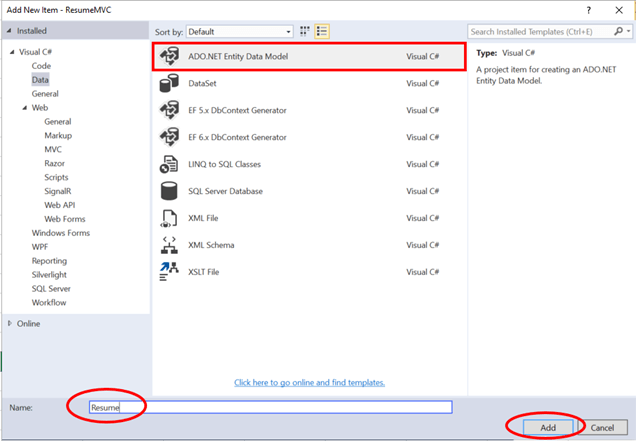Select the MVC category
This screenshot has width=636, height=441.
point(53,149)
